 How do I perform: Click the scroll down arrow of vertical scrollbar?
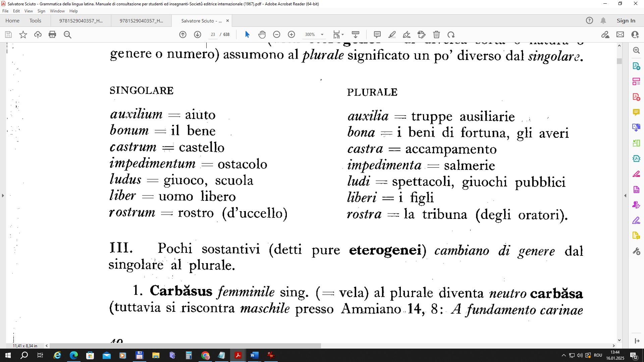point(619,340)
